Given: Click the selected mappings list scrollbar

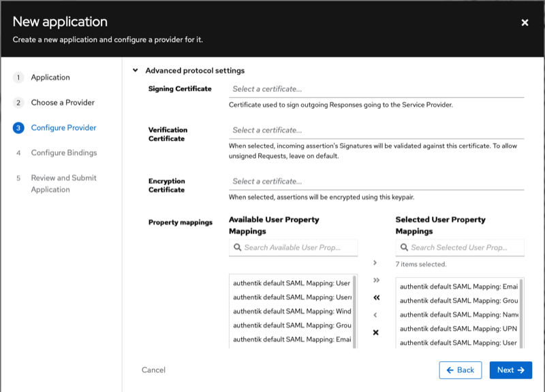Looking at the screenshot, I should [521, 314].
